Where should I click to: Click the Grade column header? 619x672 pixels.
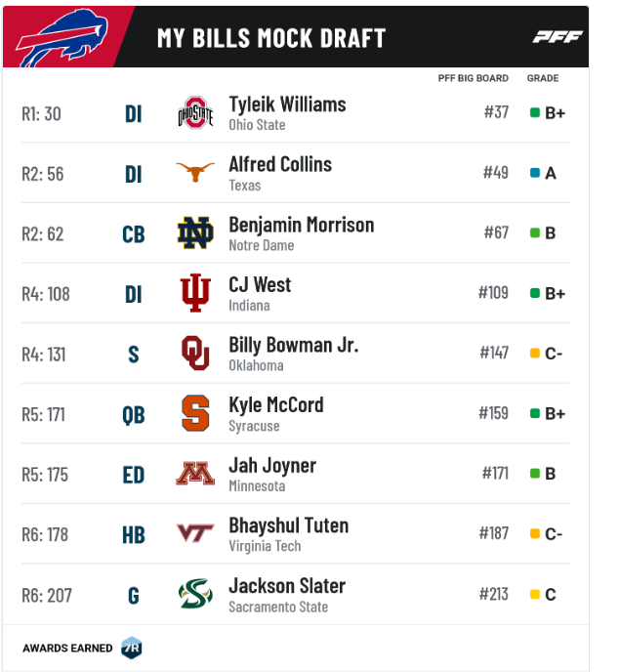[543, 78]
